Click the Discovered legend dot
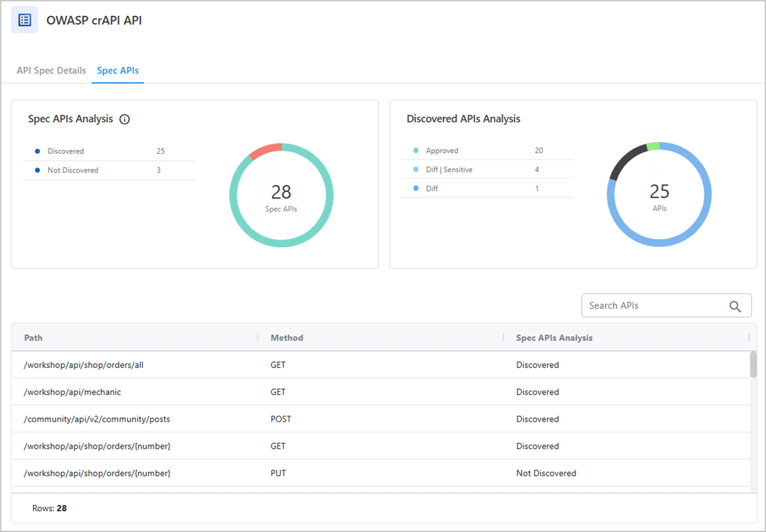Image resolution: width=766 pixels, height=532 pixels. (x=39, y=151)
